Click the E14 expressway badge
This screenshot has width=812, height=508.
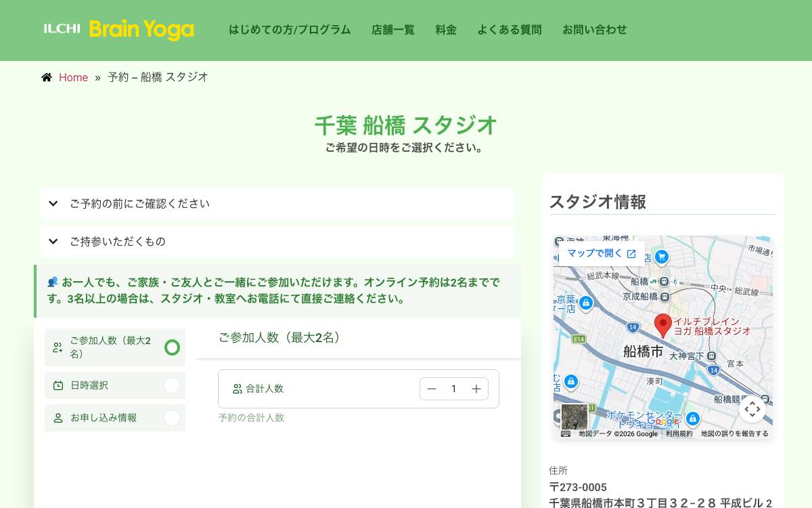[x=579, y=339]
